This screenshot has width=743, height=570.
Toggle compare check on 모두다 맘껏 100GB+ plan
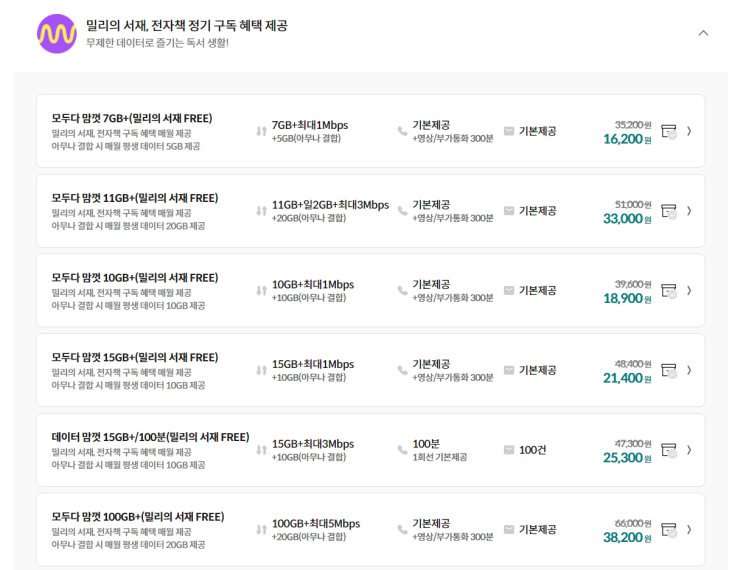tap(669, 530)
